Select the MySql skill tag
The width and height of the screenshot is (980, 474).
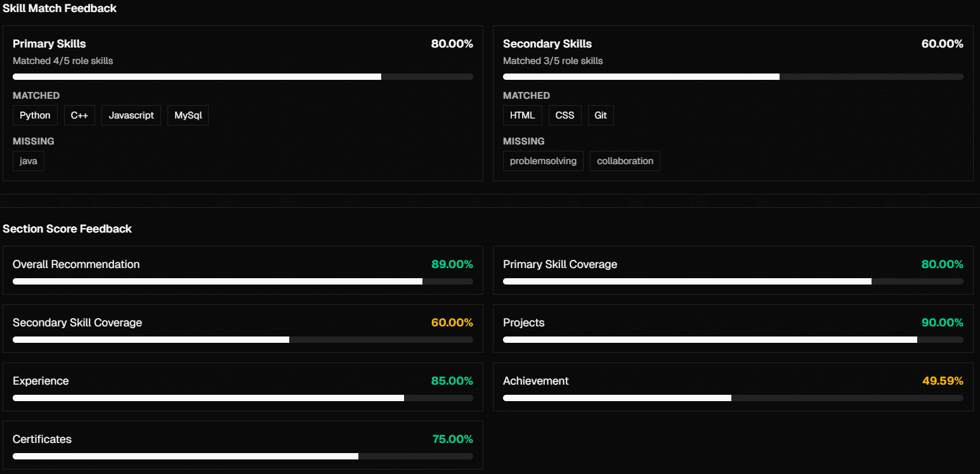click(188, 115)
